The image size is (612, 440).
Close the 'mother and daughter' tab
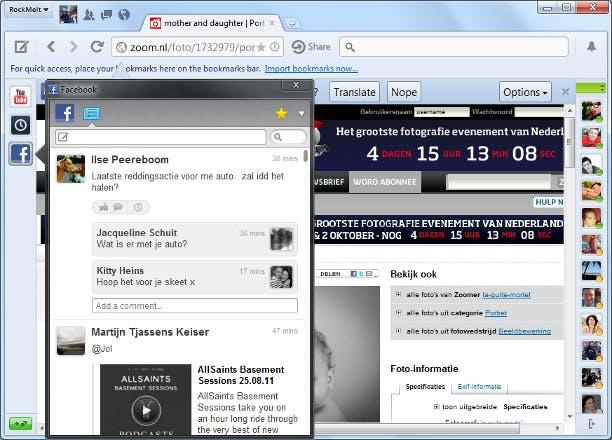(x=272, y=23)
